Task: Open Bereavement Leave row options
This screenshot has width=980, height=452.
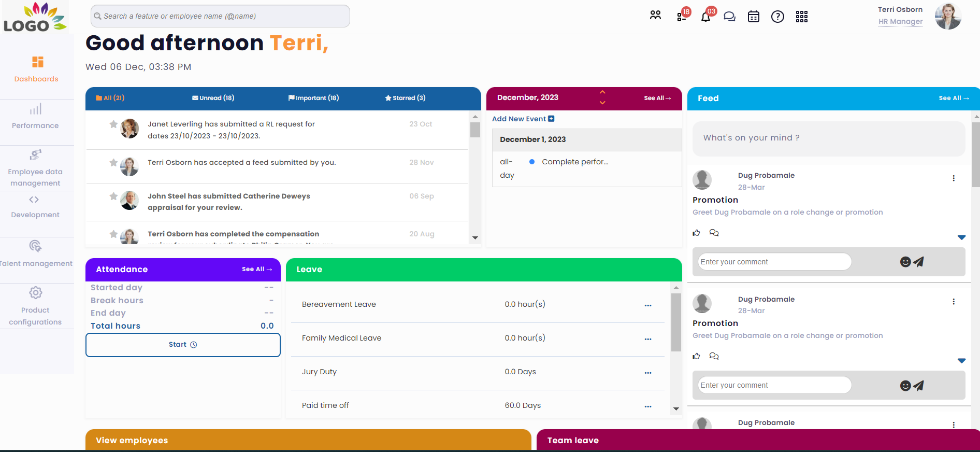Action: click(x=648, y=306)
